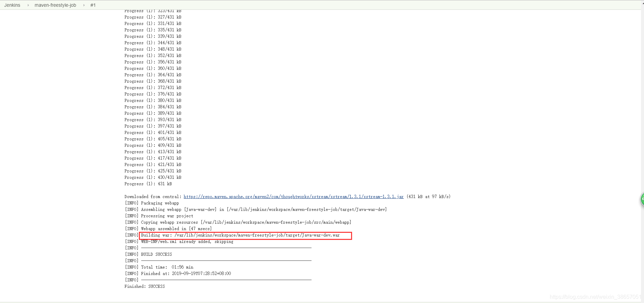Click the 'Progress (1): 417/431 kB' line
This screenshot has height=303, width=644.
[x=153, y=158]
